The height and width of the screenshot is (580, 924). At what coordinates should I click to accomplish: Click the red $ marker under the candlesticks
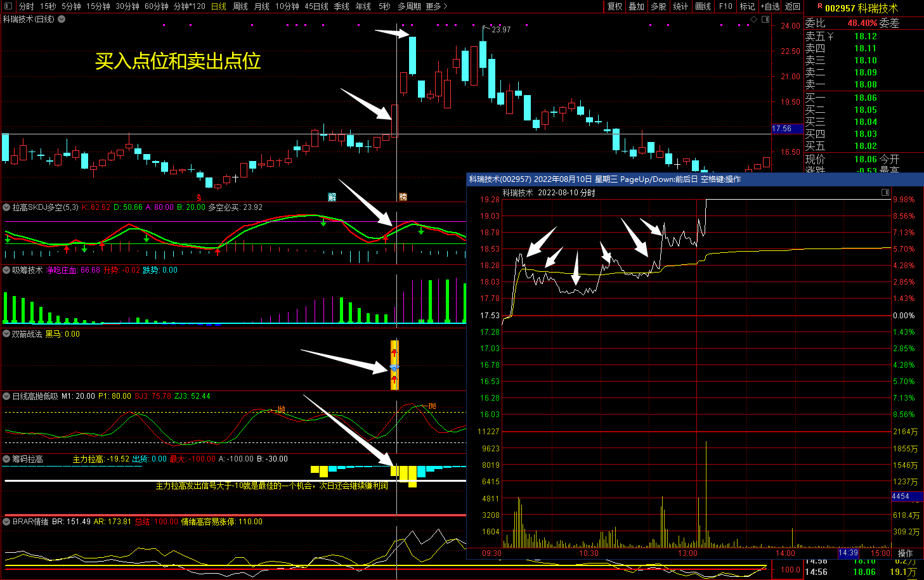[199, 198]
